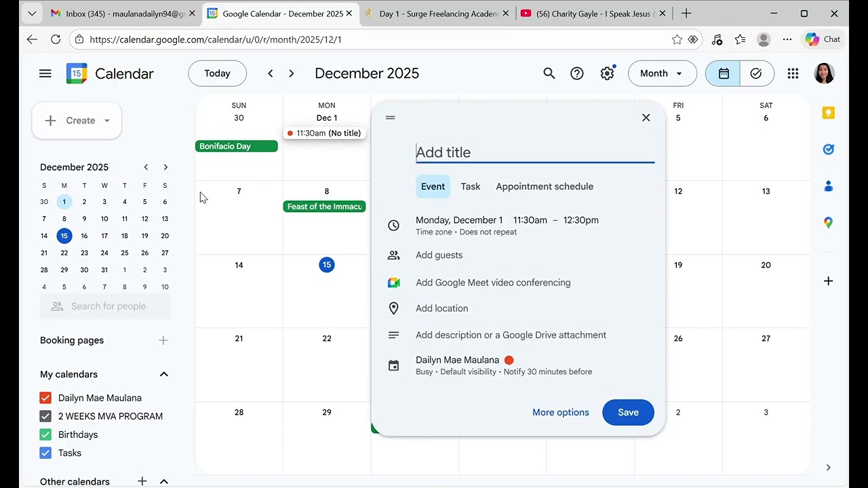Click the guests people icon
This screenshot has width=868, height=488.
click(x=393, y=256)
